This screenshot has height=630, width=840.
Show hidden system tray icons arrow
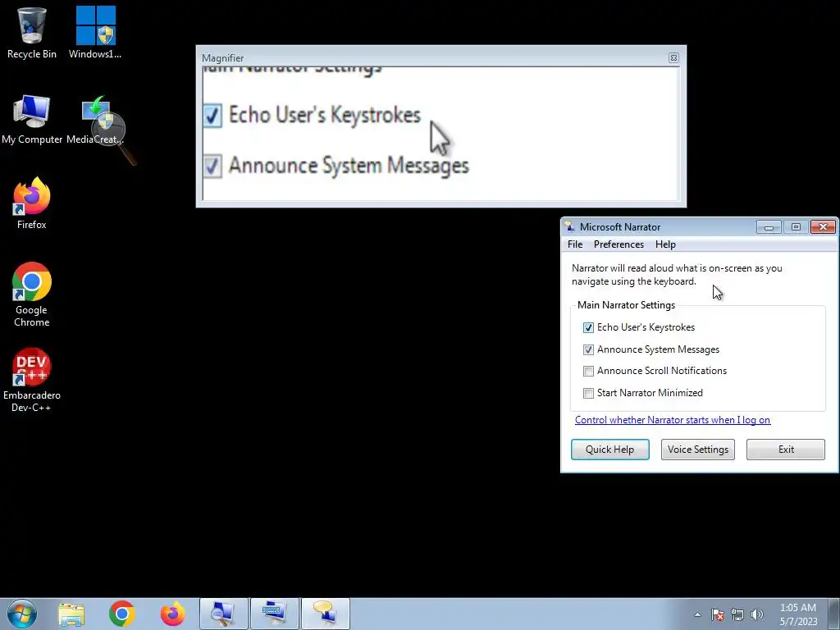697,614
